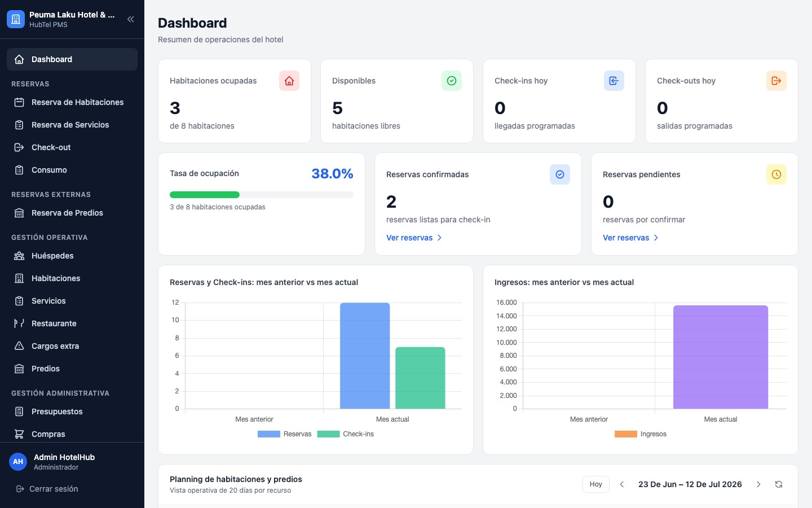The height and width of the screenshot is (508, 812).
Task: Go to next planning date range
Action: pyautogui.click(x=758, y=484)
